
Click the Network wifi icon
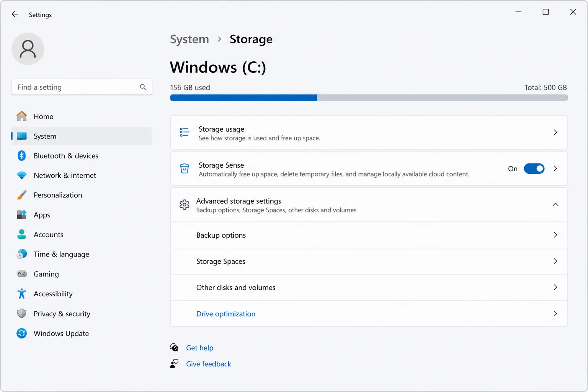[22, 175]
